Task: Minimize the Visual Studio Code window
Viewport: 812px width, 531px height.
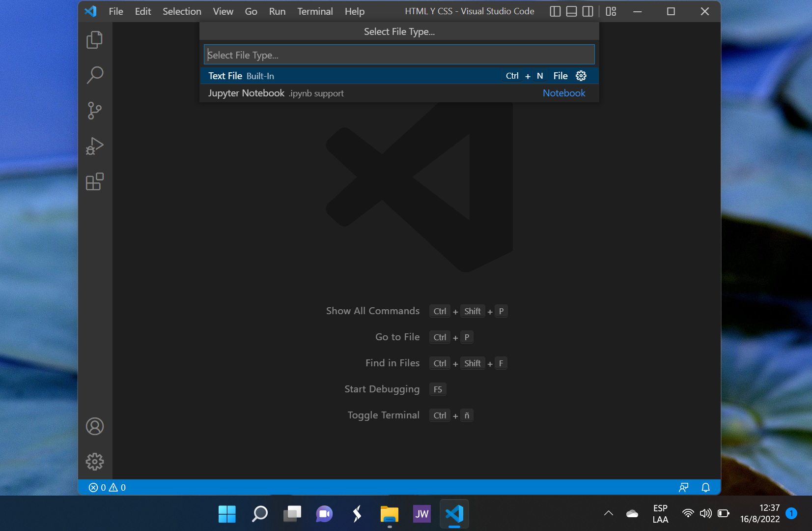Action: (x=637, y=11)
